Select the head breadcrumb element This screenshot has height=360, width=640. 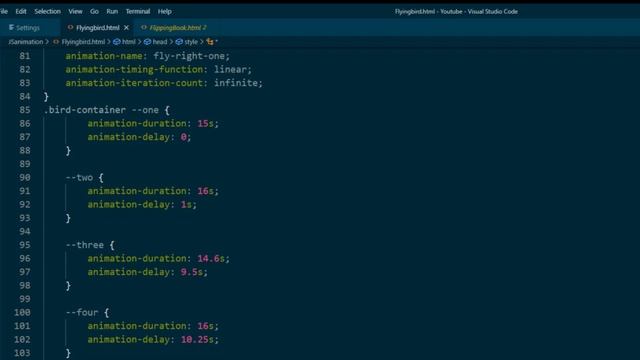[160, 42]
